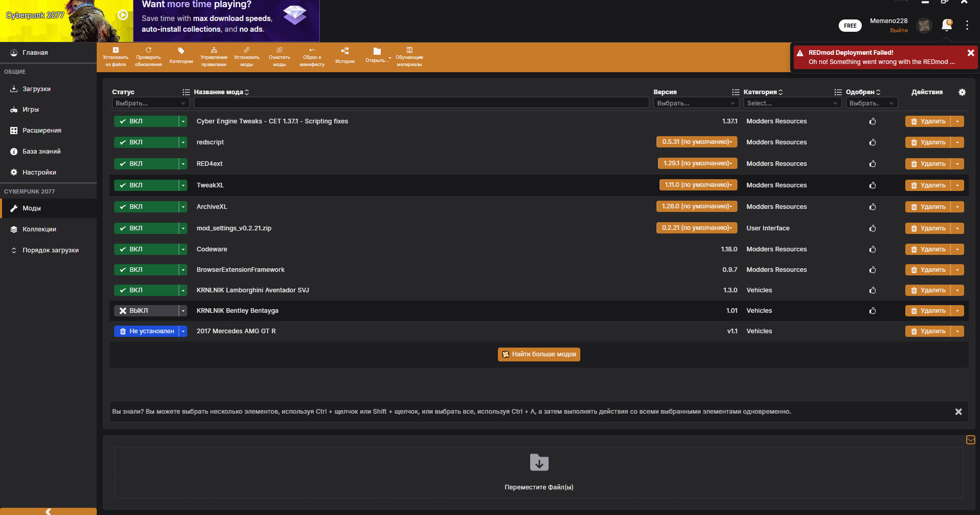
Task: Remove the 2017 Mercedes AMG GT R mod
Action: tap(928, 331)
